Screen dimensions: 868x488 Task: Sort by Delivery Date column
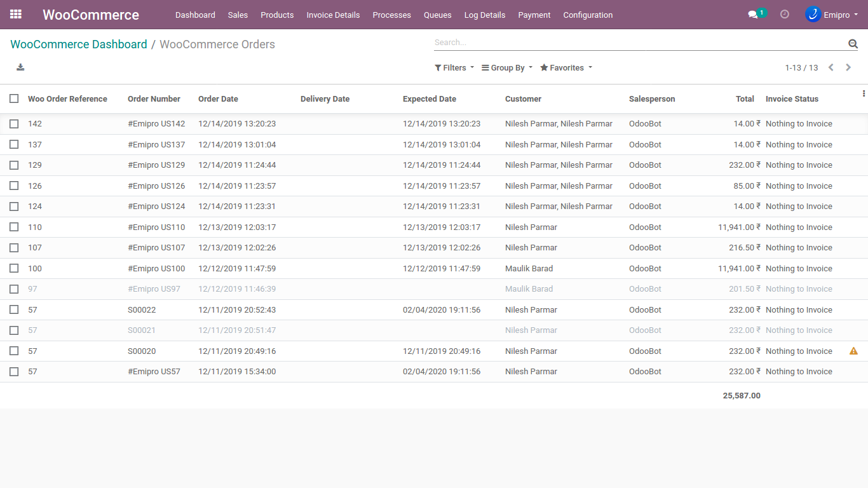click(x=325, y=99)
